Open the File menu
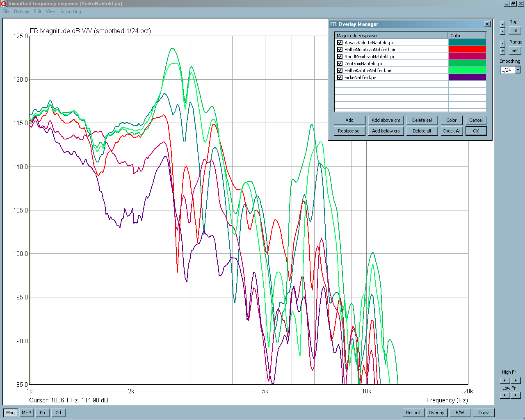The height and width of the screenshot is (420, 525). 6,11
